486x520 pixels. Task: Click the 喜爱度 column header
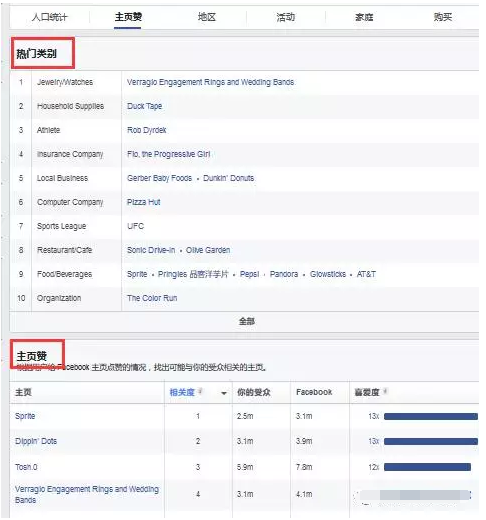(367, 392)
